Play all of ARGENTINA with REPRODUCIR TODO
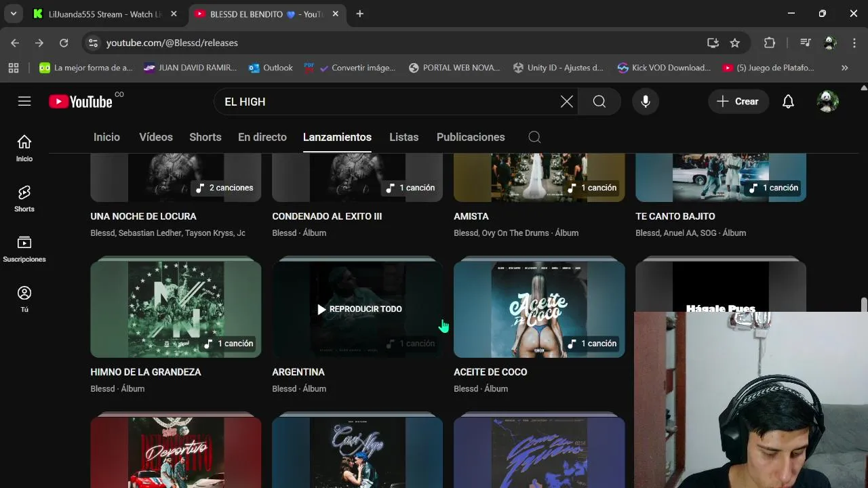Screen dimensions: 868x488 pyautogui.click(x=359, y=309)
